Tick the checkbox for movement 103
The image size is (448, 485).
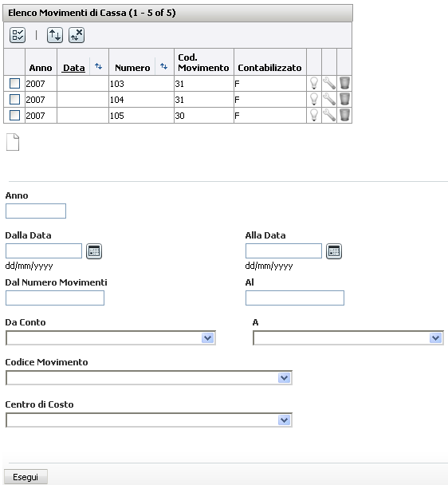tap(14, 83)
